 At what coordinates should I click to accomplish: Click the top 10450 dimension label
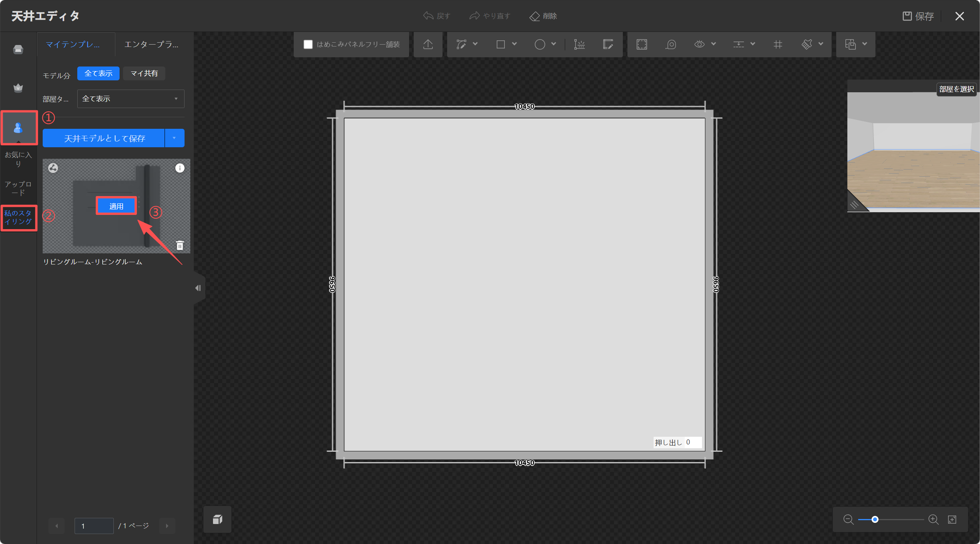[524, 106]
